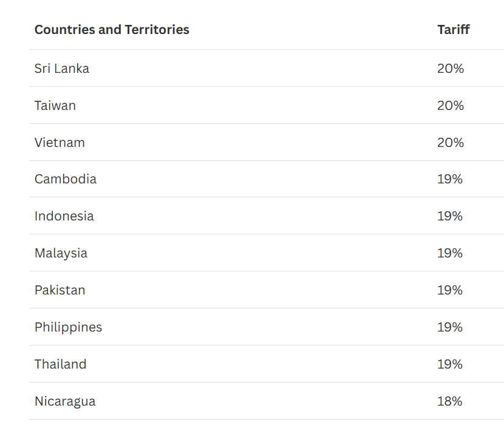
Task: Select Nicaragua's 18% tariff cell
Action: coord(450,401)
